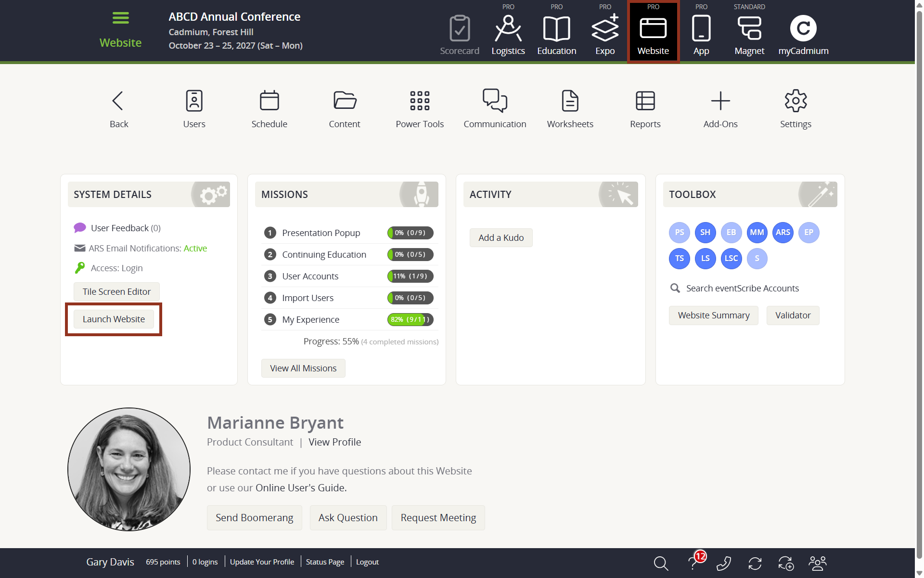Open the Power Tools section
This screenshot has height=578, width=924.
coord(419,107)
